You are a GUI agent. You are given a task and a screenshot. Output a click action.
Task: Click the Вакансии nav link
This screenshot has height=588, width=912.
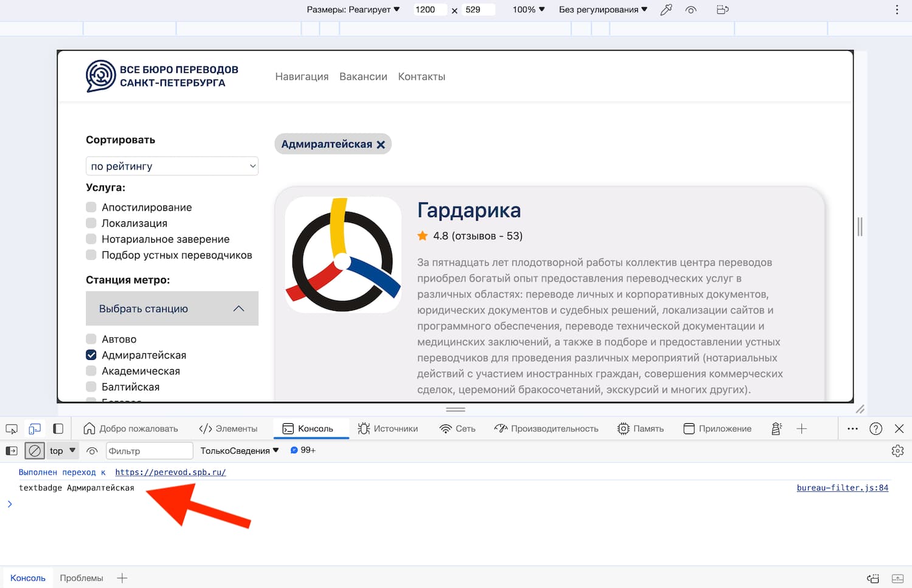(363, 77)
